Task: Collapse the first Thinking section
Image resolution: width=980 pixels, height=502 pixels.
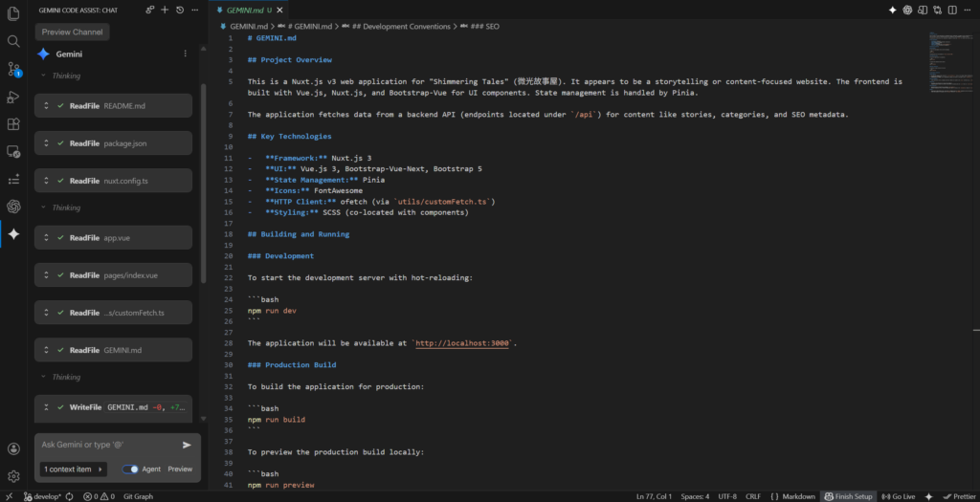Action: pyautogui.click(x=43, y=76)
